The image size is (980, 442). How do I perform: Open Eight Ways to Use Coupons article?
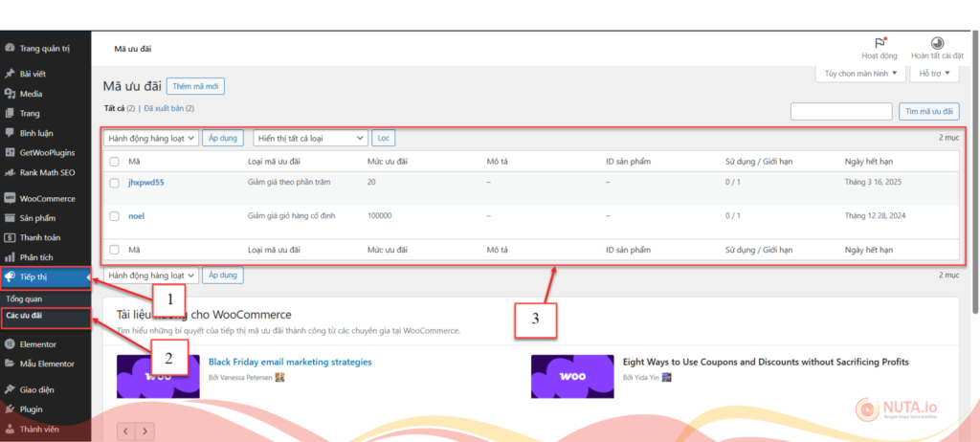click(x=766, y=362)
